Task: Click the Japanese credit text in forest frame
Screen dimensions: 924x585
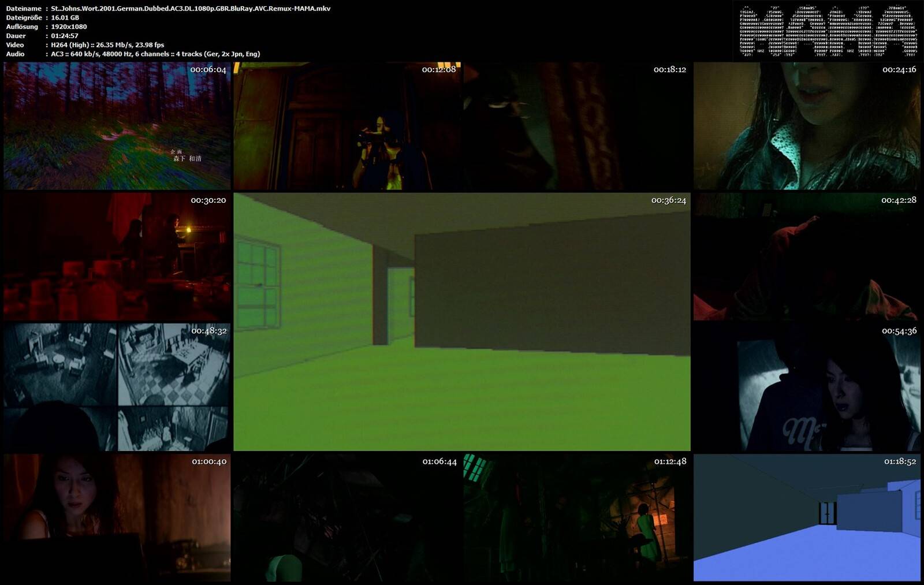Action: pyautogui.click(x=187, y=155)
